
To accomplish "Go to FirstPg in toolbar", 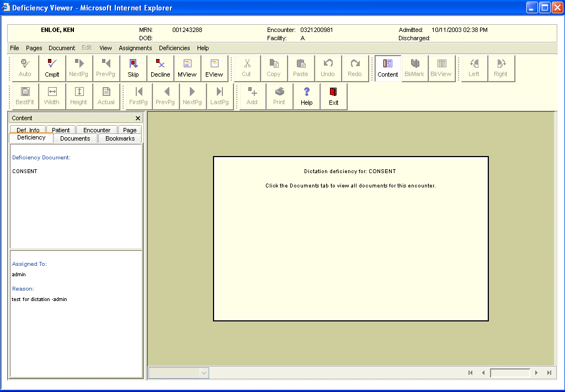I will pos(138,96).
